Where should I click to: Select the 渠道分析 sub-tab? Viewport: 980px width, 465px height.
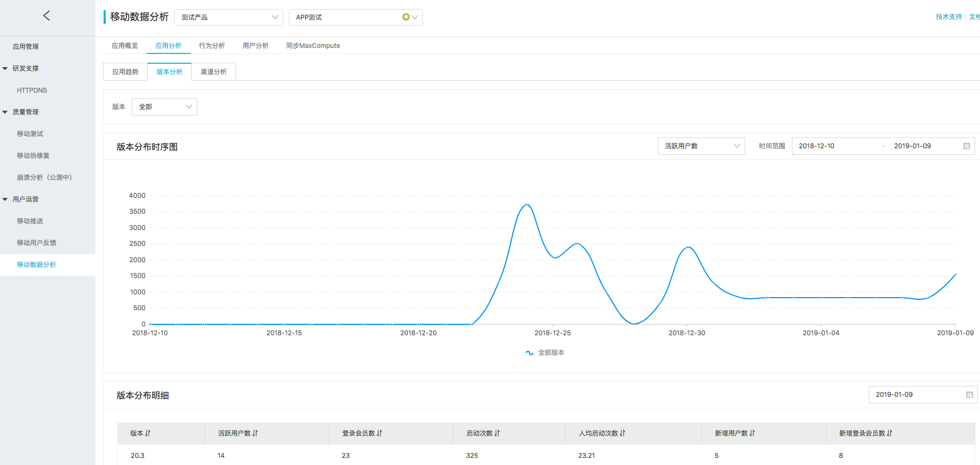coord(214,72)
